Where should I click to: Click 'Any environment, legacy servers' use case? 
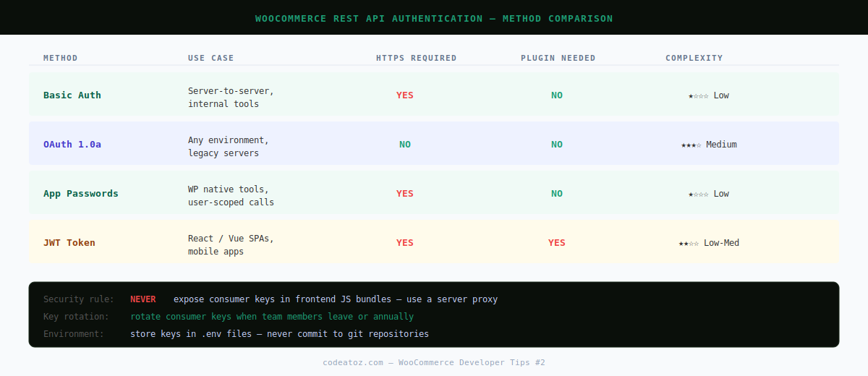[229, 147]
